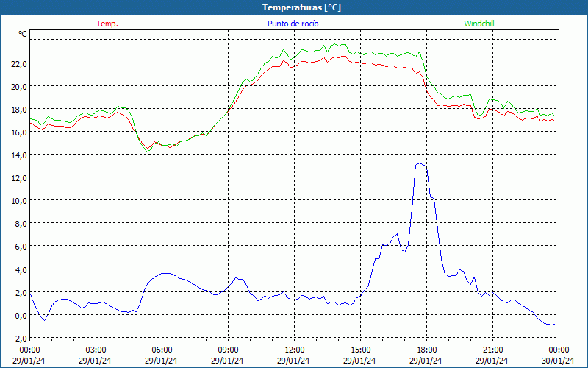Screen dimensions: 588x368
Task: Click the blue Punto de rocío legend label
Action: [x=293, y=24]
